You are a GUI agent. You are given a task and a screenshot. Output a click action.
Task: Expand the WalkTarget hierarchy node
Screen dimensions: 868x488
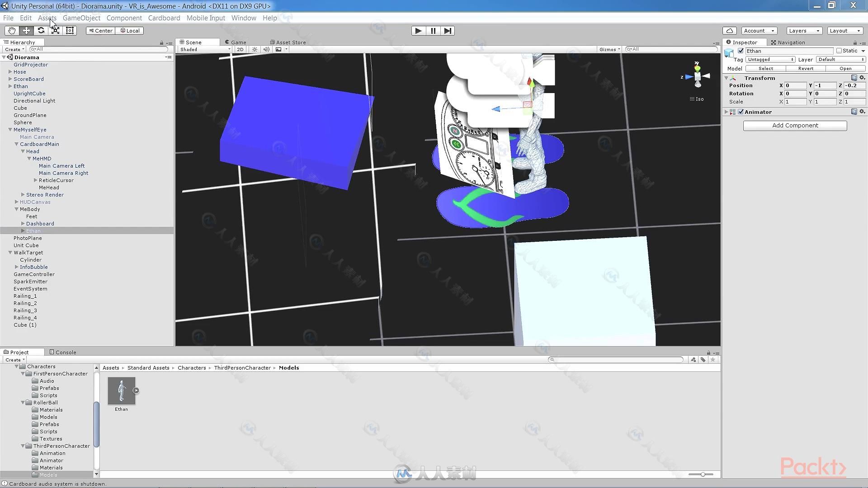(x=10, y=252)
